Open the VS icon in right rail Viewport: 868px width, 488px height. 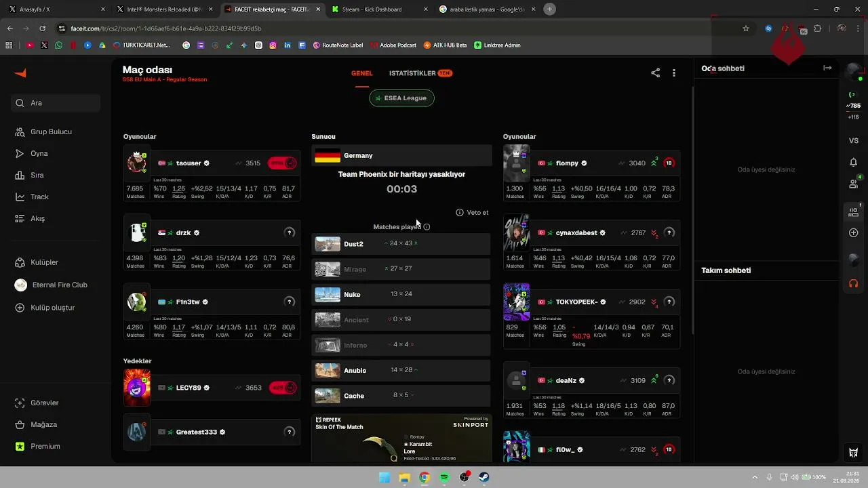click(x=854, y=141)
